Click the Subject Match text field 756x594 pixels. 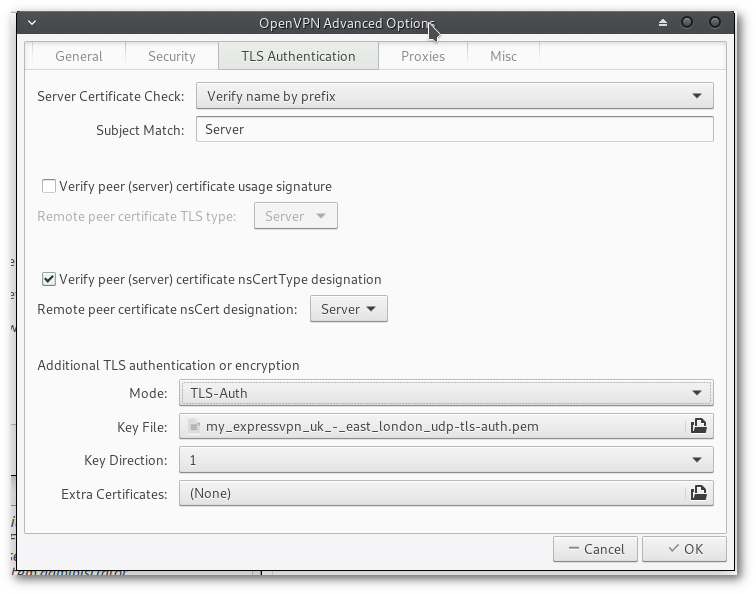pyautogui.click(x=454, y=129)
